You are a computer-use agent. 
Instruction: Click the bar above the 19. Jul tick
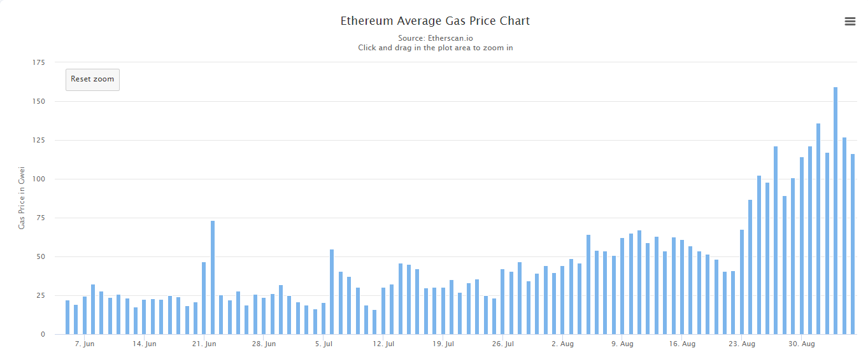pos(443,311)
